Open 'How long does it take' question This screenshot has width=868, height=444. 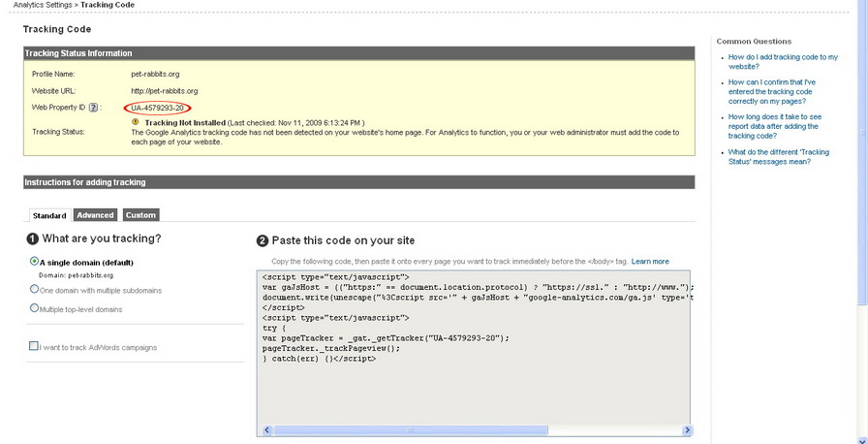(x=774, y=126)
